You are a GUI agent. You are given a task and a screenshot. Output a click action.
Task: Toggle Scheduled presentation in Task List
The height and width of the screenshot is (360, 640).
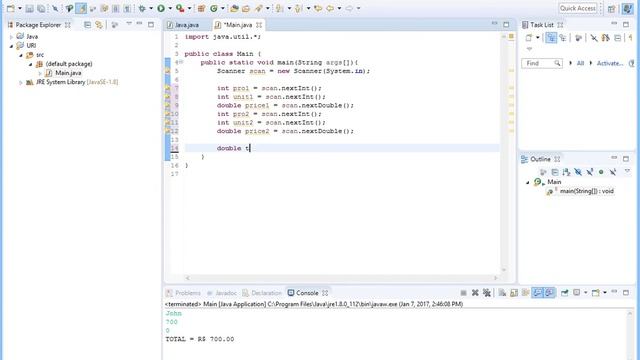click(563, 38)
